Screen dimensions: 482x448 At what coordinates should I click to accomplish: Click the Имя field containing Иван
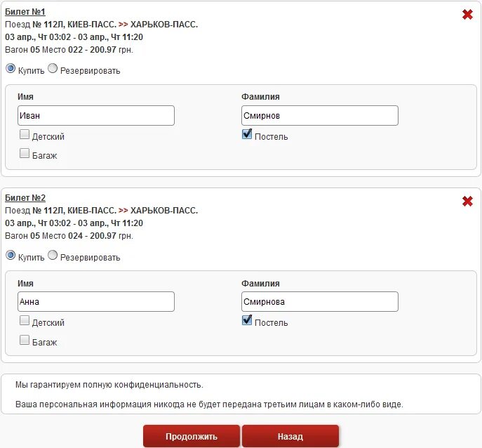coord(96,116)
